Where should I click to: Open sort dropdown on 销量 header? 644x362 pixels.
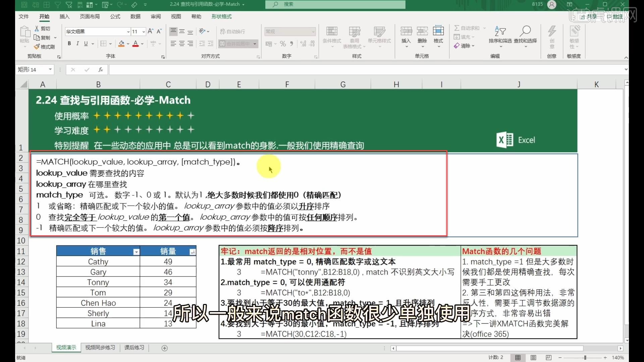click(193, 252)
